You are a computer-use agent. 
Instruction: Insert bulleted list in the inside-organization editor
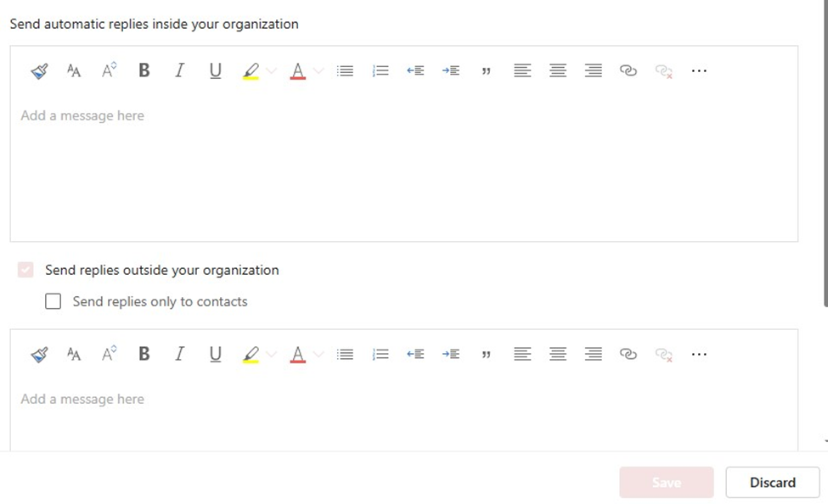pos(346,70)
